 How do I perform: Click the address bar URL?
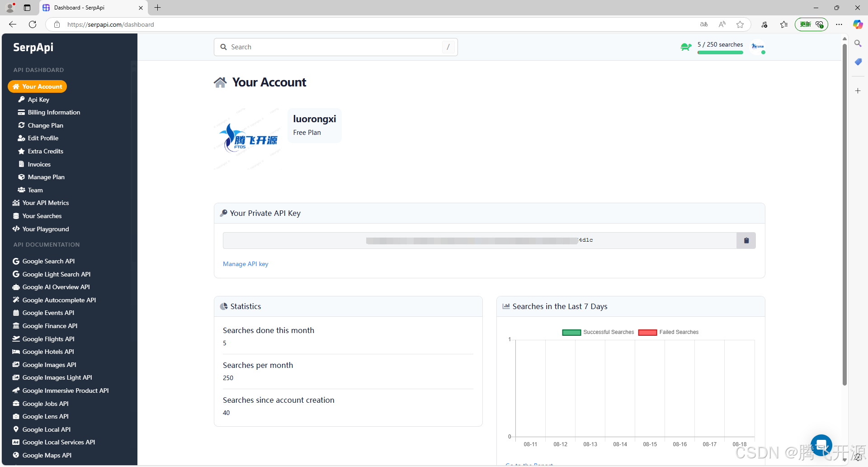tap(110, 24)
